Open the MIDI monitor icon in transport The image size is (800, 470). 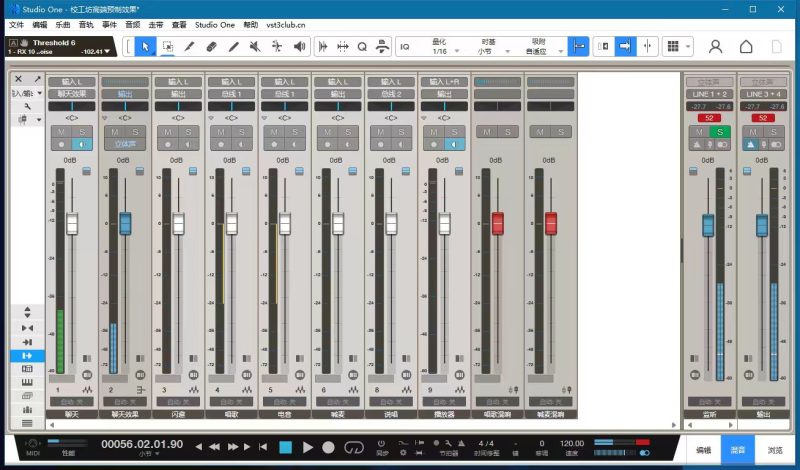[x=33, y=444]
